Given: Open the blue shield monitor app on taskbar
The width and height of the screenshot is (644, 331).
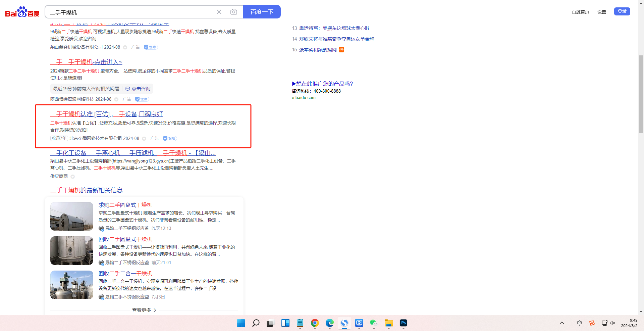Looking at the screenshot, I should point(359,323).
